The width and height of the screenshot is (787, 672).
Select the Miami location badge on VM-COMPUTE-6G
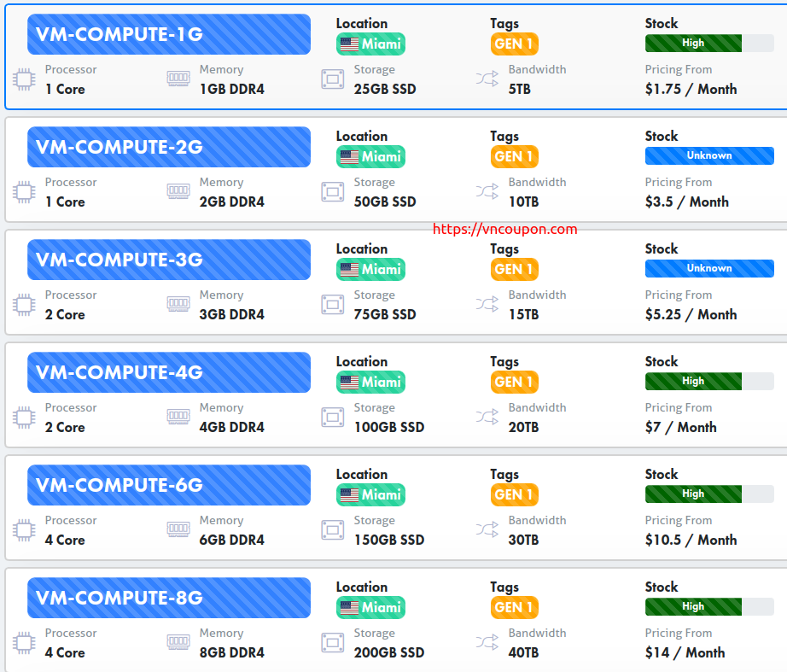(370, 494)
